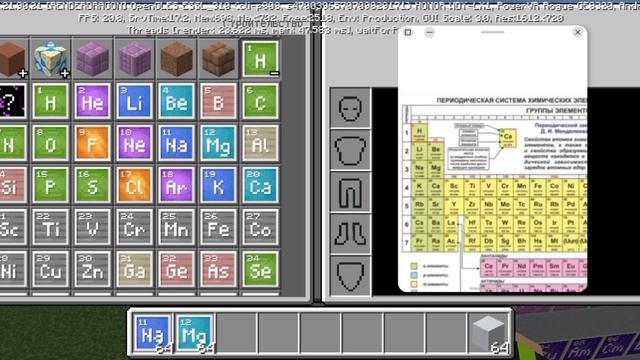
Task: Pick the Calcium block in inventory grid
Action: pyautogui.click(x=260, y=185)
